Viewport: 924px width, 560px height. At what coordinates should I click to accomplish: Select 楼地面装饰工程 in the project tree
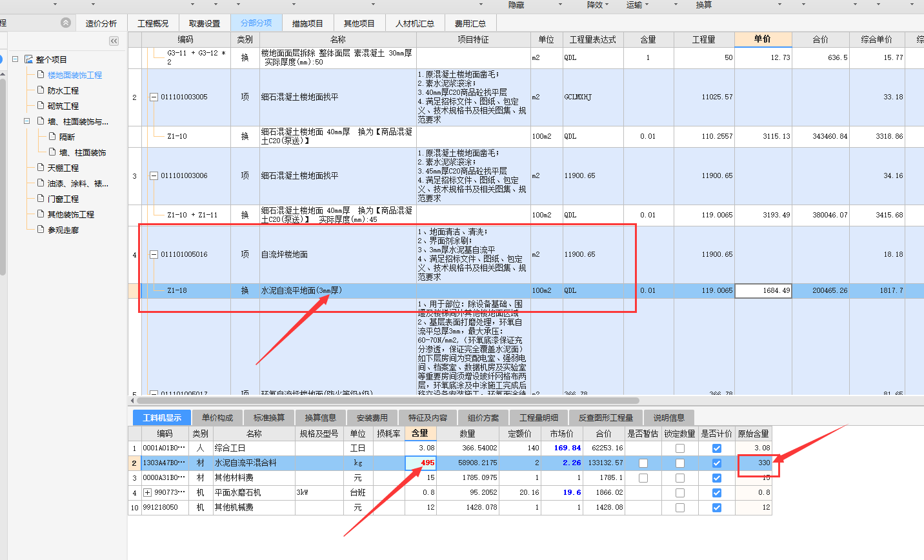pos(75,75)
